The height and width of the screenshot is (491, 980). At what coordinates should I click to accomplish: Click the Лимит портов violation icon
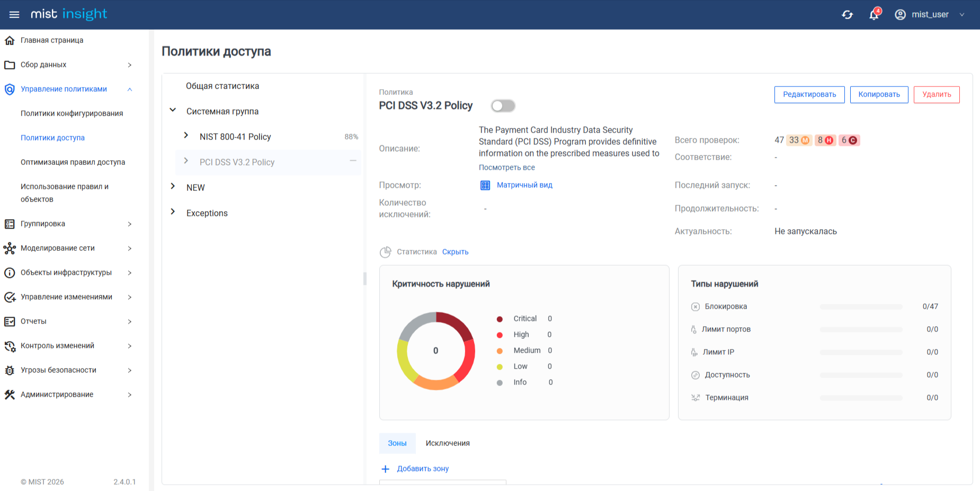click(x=694, y=329)
